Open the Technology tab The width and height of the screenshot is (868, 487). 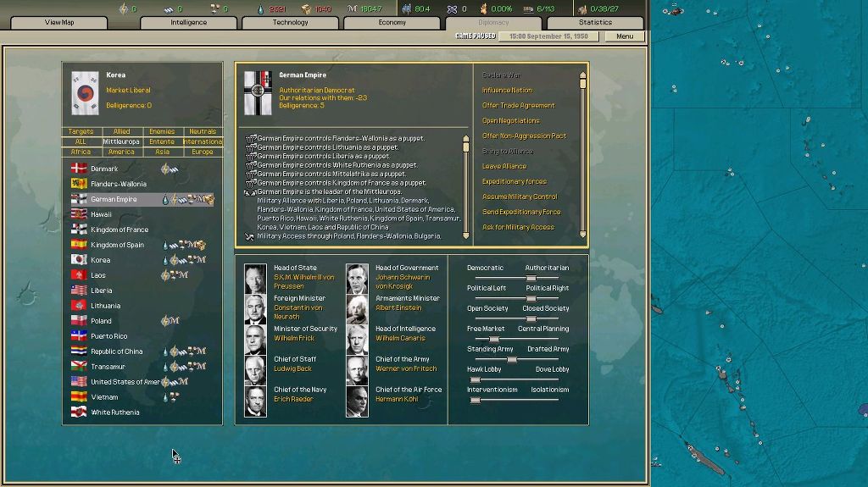pos(290,23)
